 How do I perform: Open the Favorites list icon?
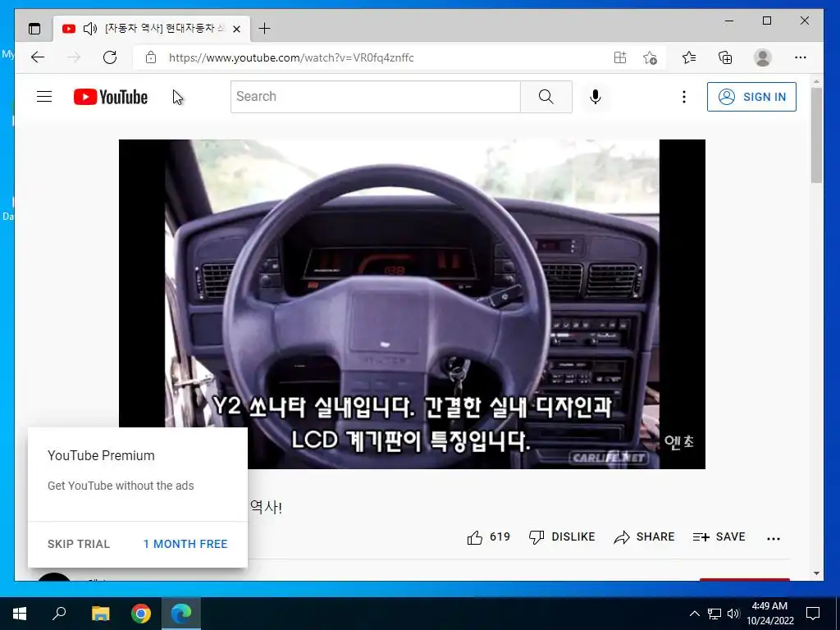coord(689,57)
